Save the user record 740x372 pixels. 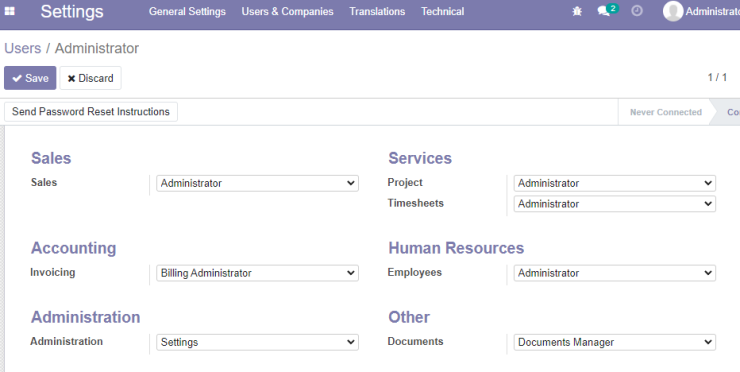pos(30,78)
